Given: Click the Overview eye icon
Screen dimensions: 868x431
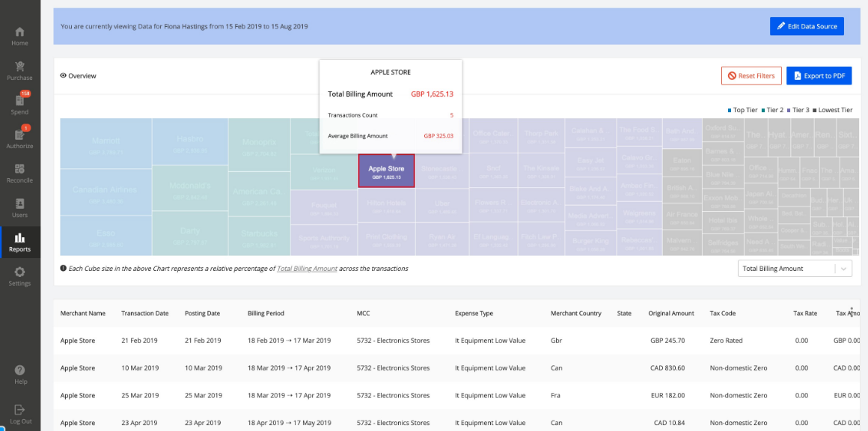Looking at the screenshot, I should [x=63, y=76].
